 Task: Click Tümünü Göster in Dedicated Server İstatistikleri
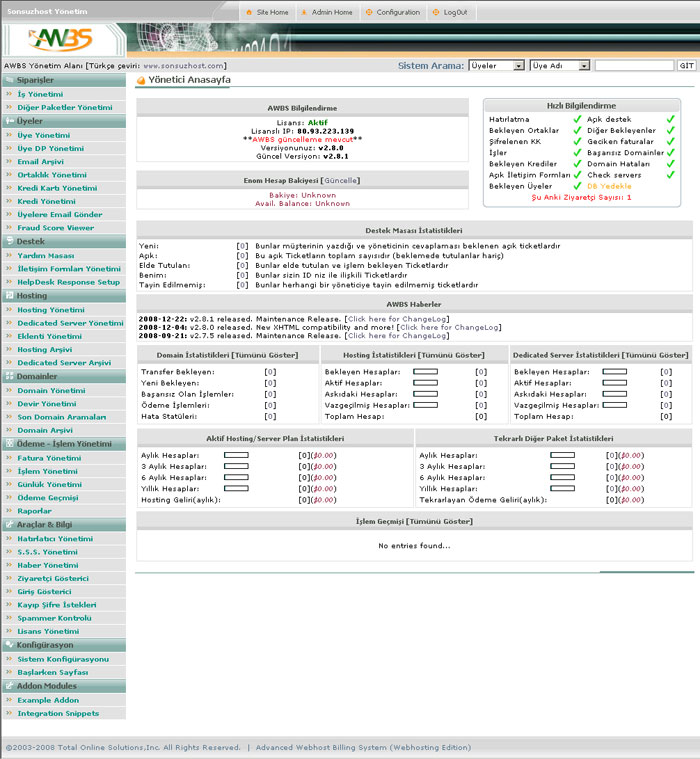click(655, 355)
